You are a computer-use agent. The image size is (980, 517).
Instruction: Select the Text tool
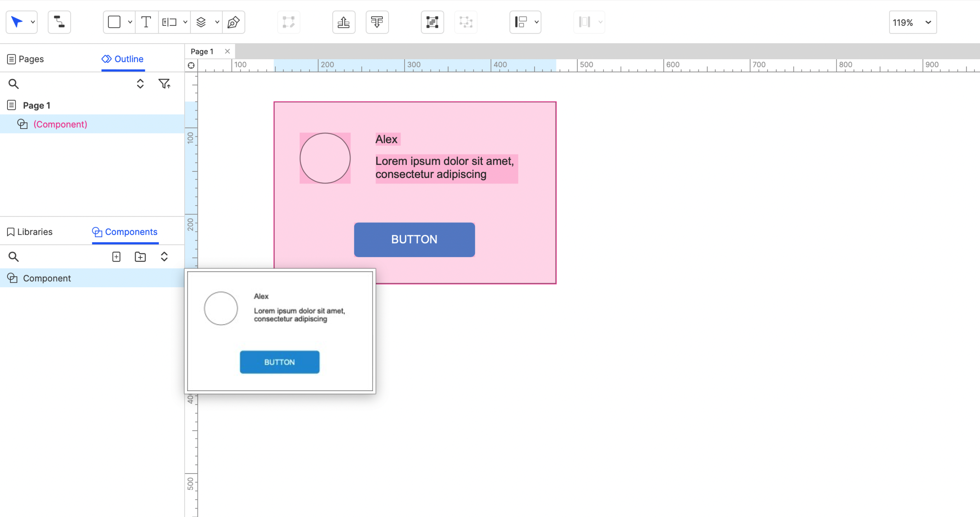[x=146, y=22]
